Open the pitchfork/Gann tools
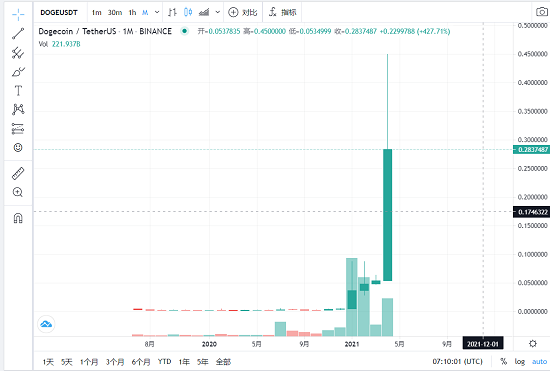Viewport: 550px width, 371px height. click(x=18, y=53)
